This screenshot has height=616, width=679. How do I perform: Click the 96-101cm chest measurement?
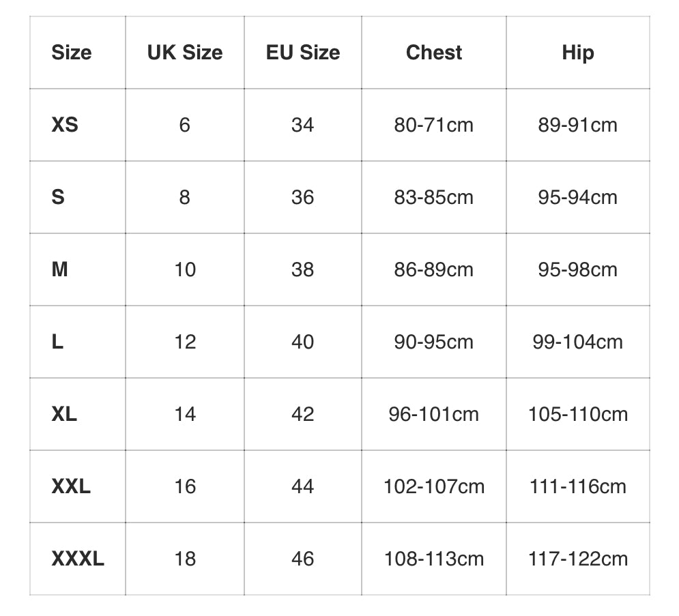point(434,414)
